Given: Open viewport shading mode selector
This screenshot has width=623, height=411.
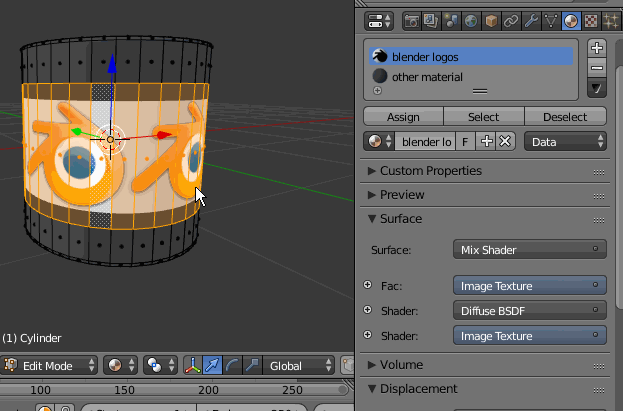Looking at the screenshot, I should [x=121, y=365].
